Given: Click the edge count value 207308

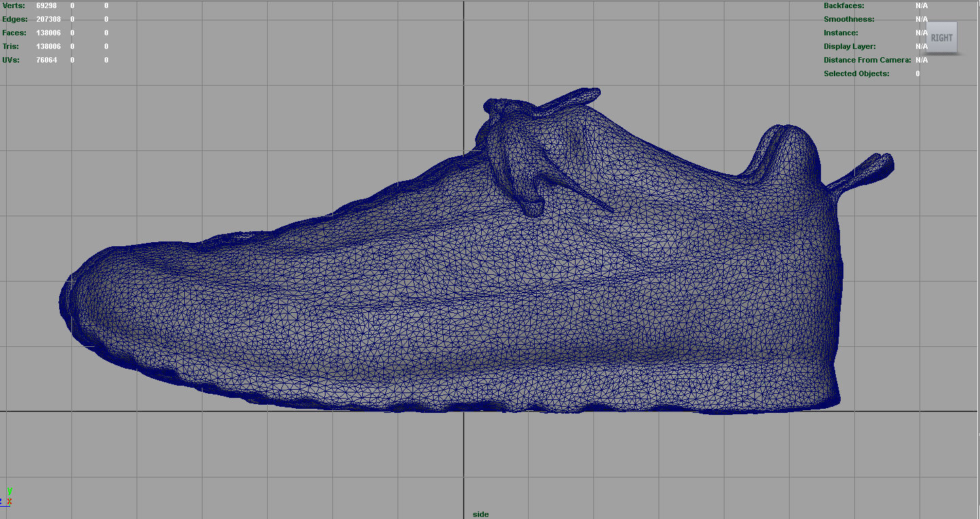Looking at the screenshot, I should click(x=48, y=19).
